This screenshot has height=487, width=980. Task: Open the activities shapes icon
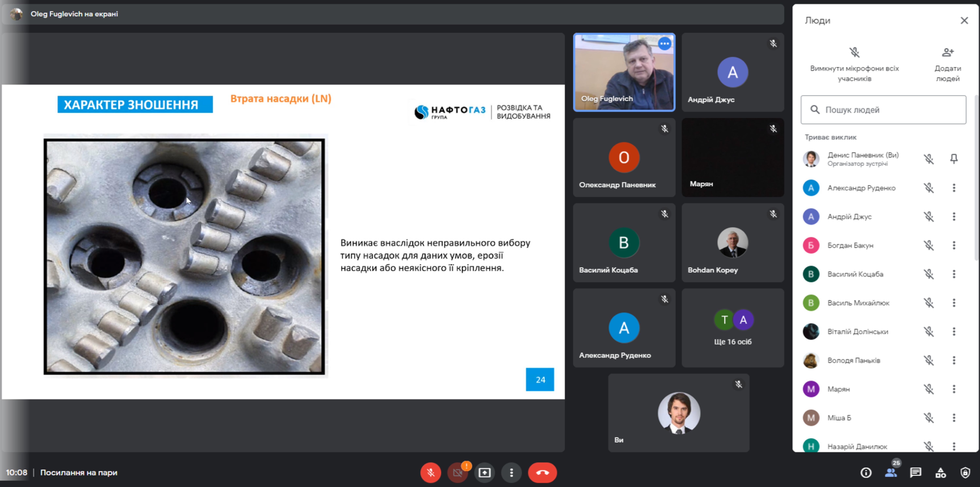coord(940,473)
